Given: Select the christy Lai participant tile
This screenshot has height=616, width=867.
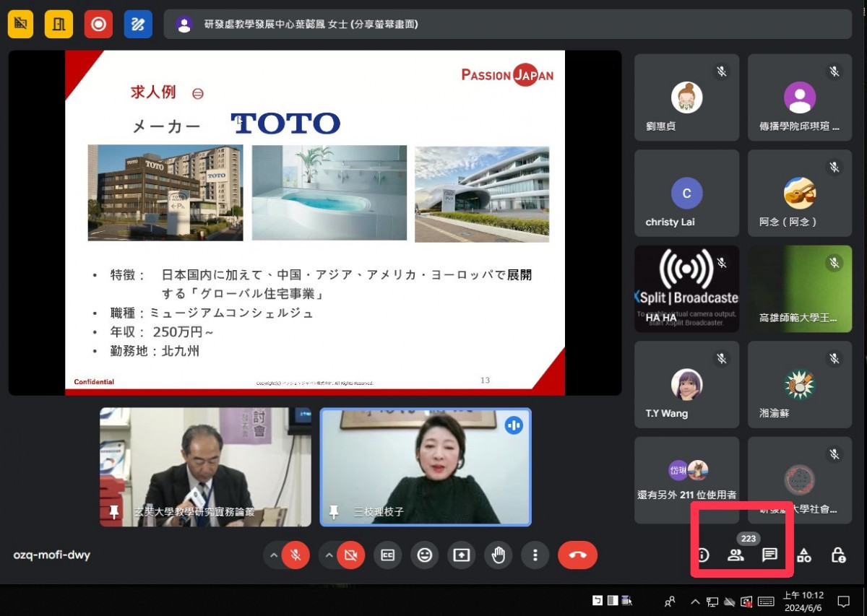Looking at the screenshot, I should (x=686, y=194).
